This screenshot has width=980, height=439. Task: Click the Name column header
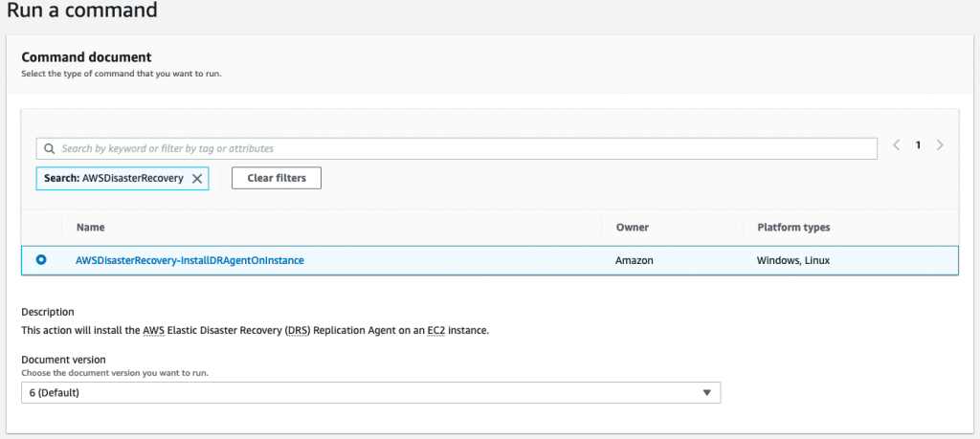91,228
